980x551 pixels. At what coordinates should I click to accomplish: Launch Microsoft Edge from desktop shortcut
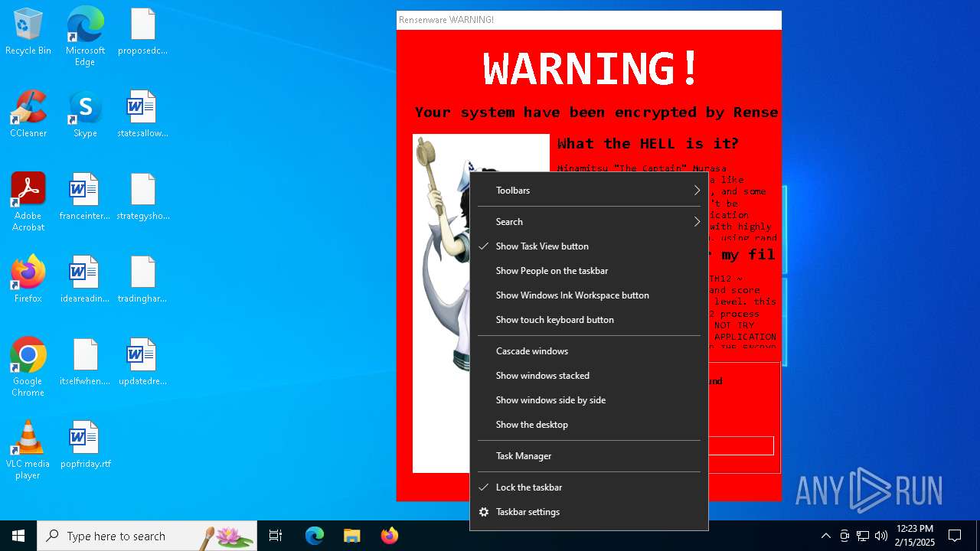pyautogui.click(x=85, y=37)
